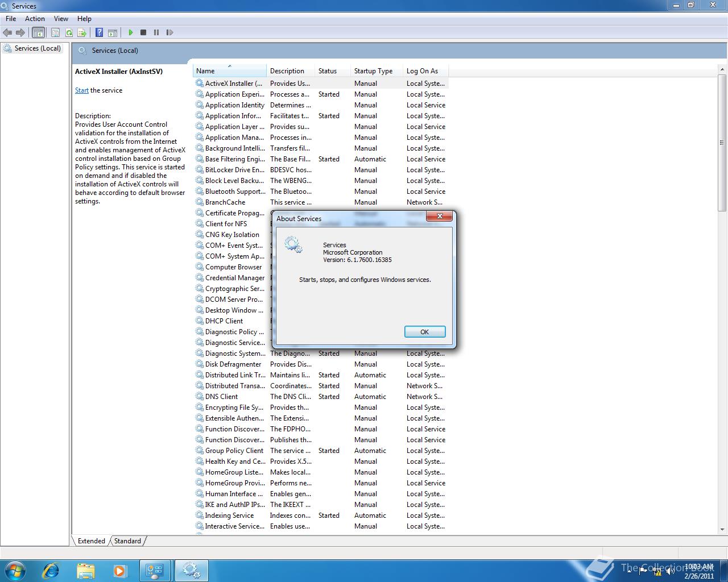728x582 pixels.
Task: Select the Group Policy Client service row
Action: (x=321, y=451)
